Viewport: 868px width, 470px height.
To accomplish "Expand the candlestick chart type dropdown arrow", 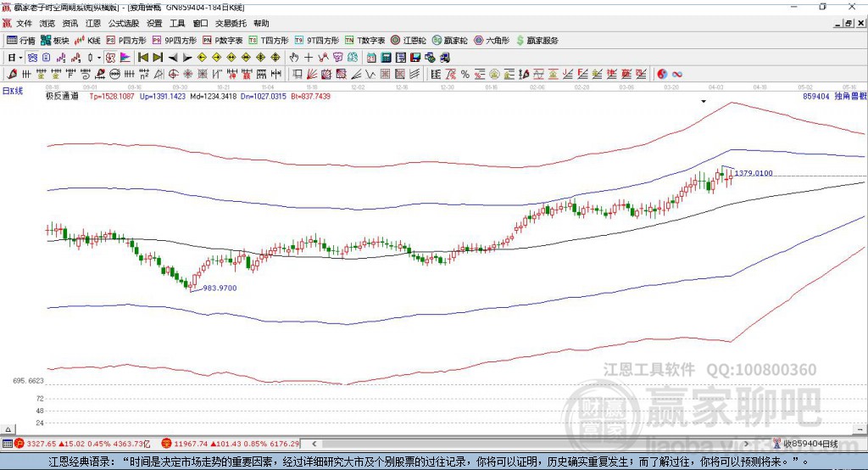I will coord(99,58).
